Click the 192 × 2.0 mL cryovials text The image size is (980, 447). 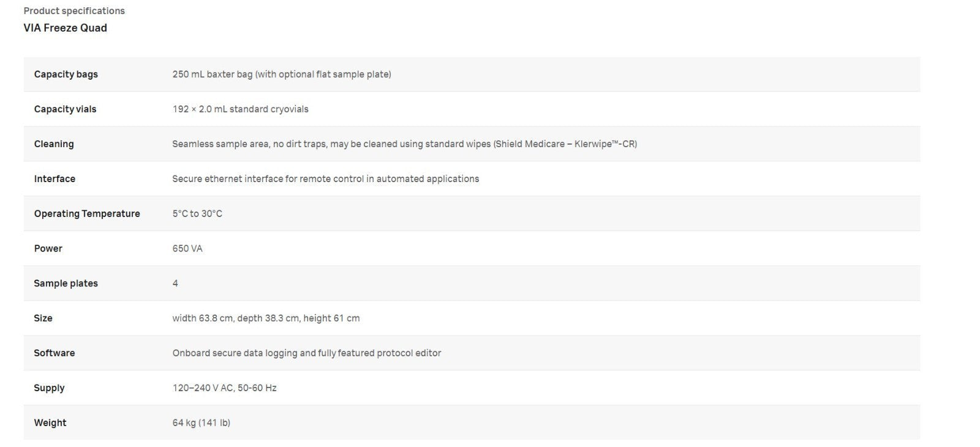click(240, 109)
